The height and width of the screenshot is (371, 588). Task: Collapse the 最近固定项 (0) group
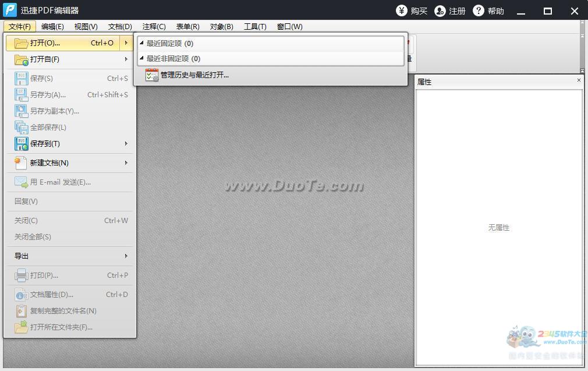(x=141, y=43)
